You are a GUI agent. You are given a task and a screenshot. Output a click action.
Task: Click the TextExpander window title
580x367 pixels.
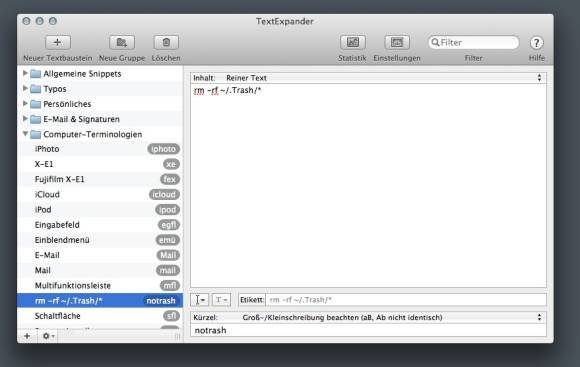click(x=285, y=21)
